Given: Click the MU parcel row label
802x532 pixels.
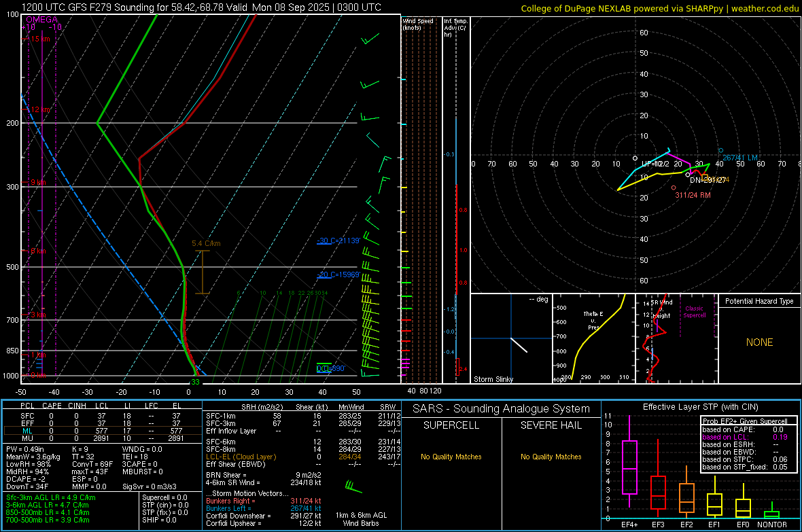Looking at the screenshot, I should (27, 438).
